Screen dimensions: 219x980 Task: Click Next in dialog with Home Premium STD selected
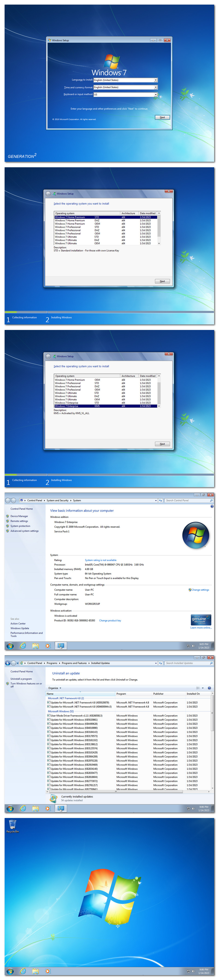click(x=162, y=281)
